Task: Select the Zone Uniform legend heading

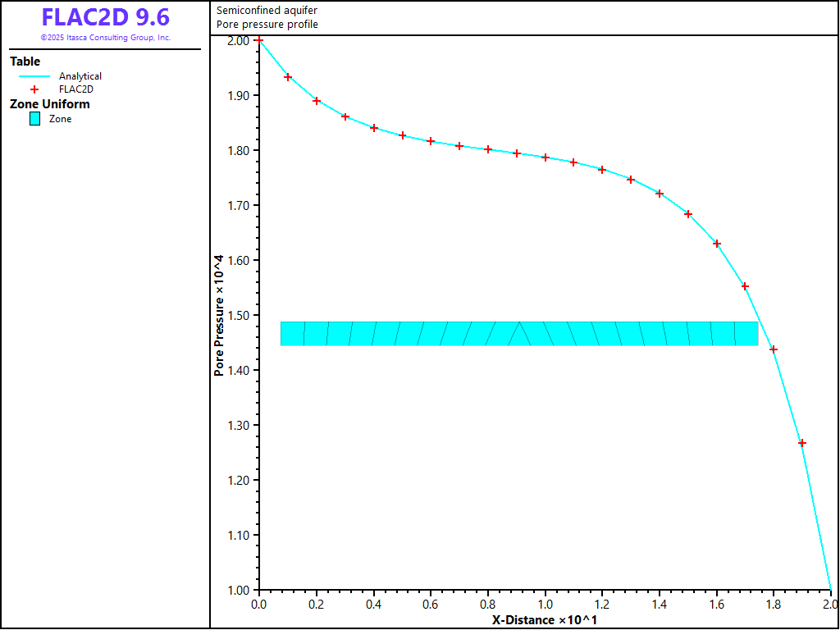Action: pos(50,104)
